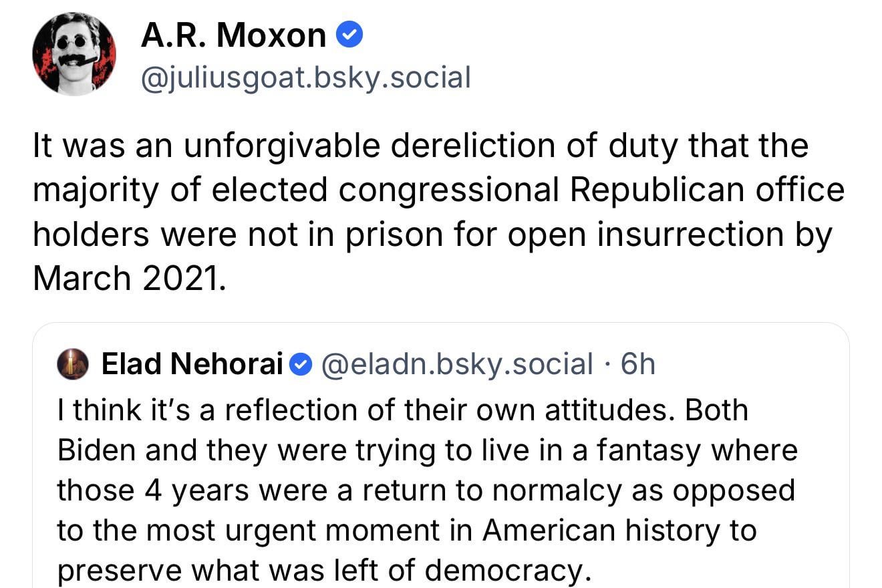Click verified checkmark next to Elad Nehorai
882x588 pixels.
coord(302,365)
